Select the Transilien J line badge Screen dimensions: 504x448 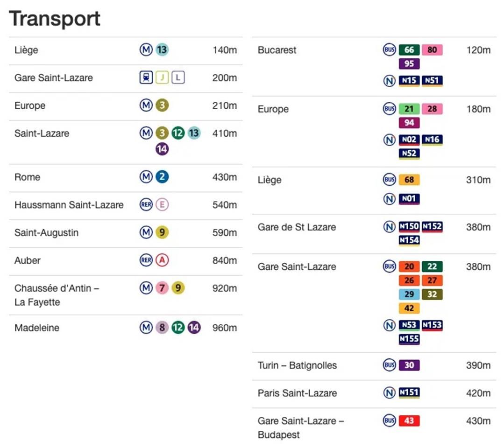point(162,78)
